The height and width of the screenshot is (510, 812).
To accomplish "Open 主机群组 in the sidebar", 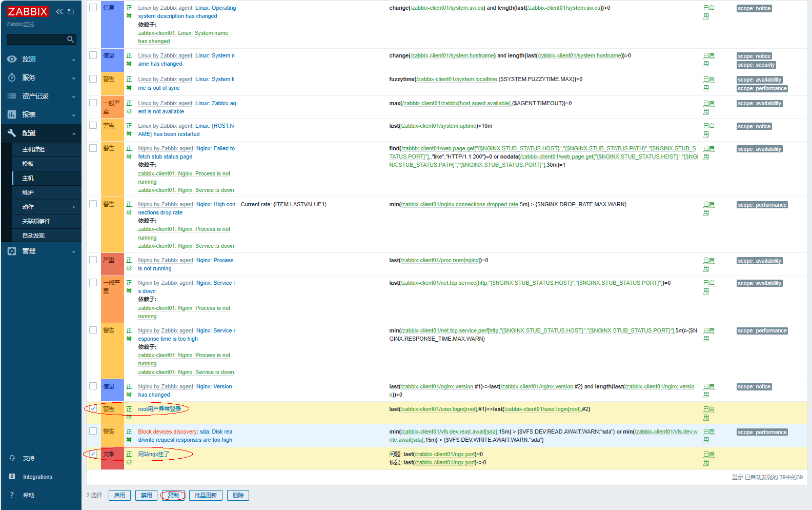I will pos(33,149).
